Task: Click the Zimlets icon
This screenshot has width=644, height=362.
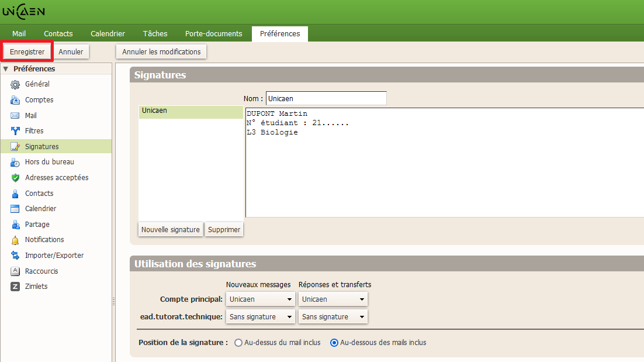Action: point(15,287)
